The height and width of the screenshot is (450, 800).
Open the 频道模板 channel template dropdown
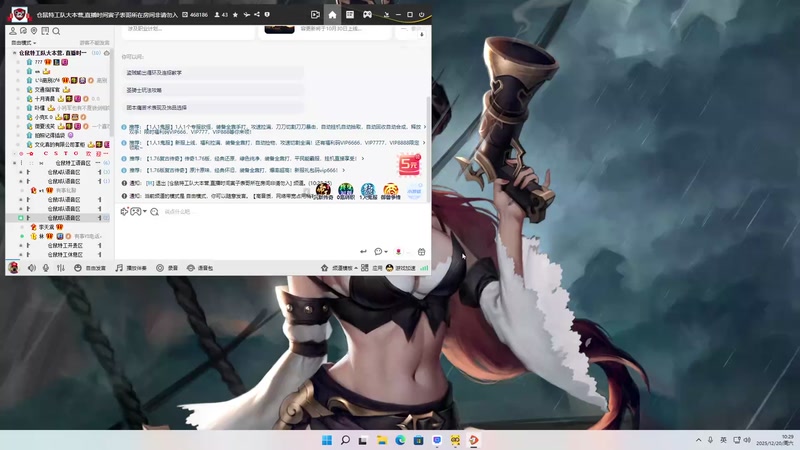(339, 268)
